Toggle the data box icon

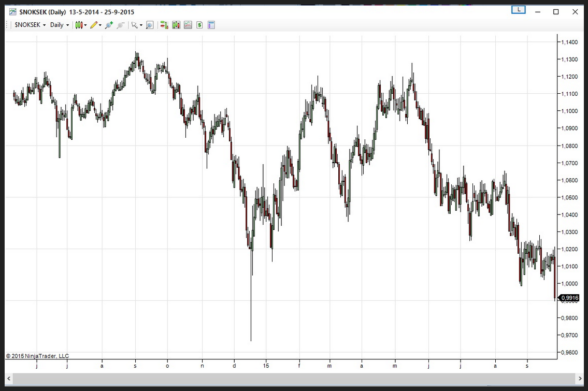(x=211, y=25)
